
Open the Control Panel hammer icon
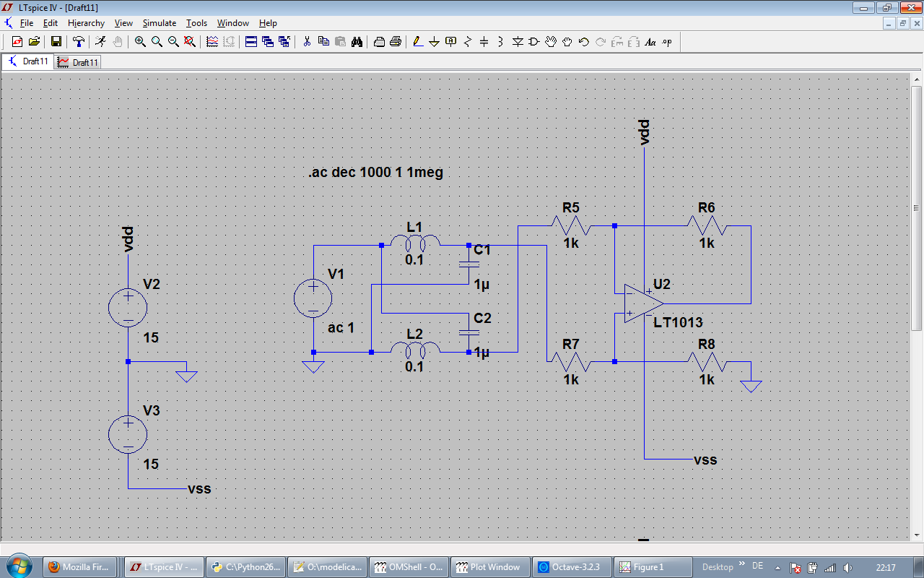tap(78, 42)
